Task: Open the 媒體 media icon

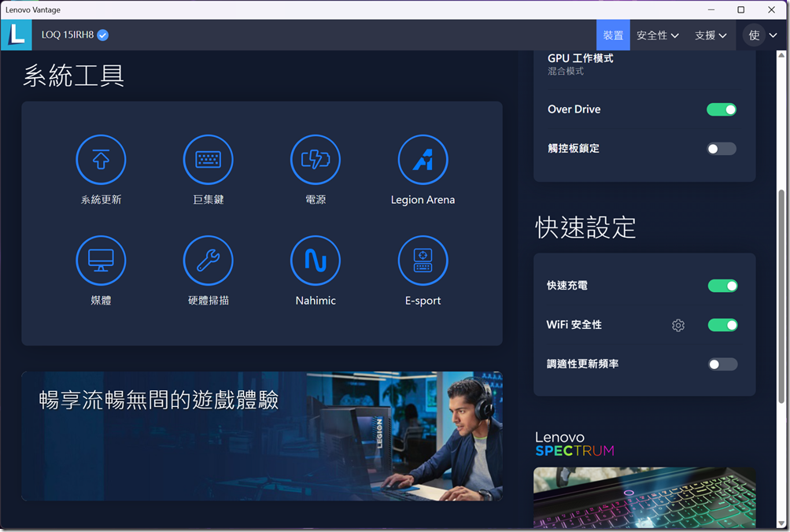Action: 101,260
